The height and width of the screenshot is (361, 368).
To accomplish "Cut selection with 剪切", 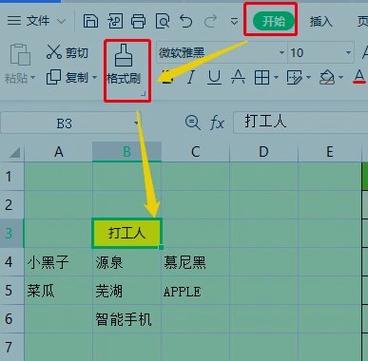I will 68,53.
